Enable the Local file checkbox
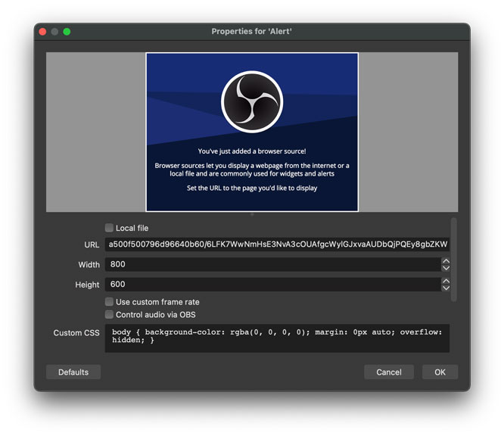 (x=109, y=228)
